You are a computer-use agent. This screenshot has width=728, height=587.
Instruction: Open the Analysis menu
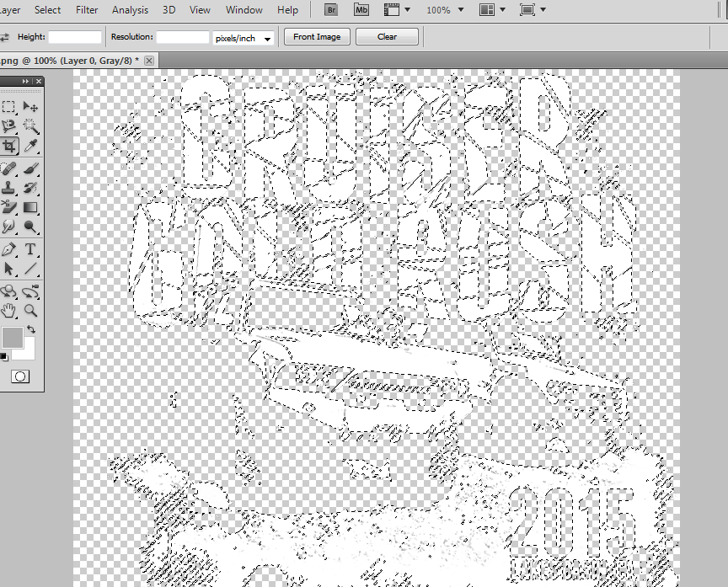130,10
